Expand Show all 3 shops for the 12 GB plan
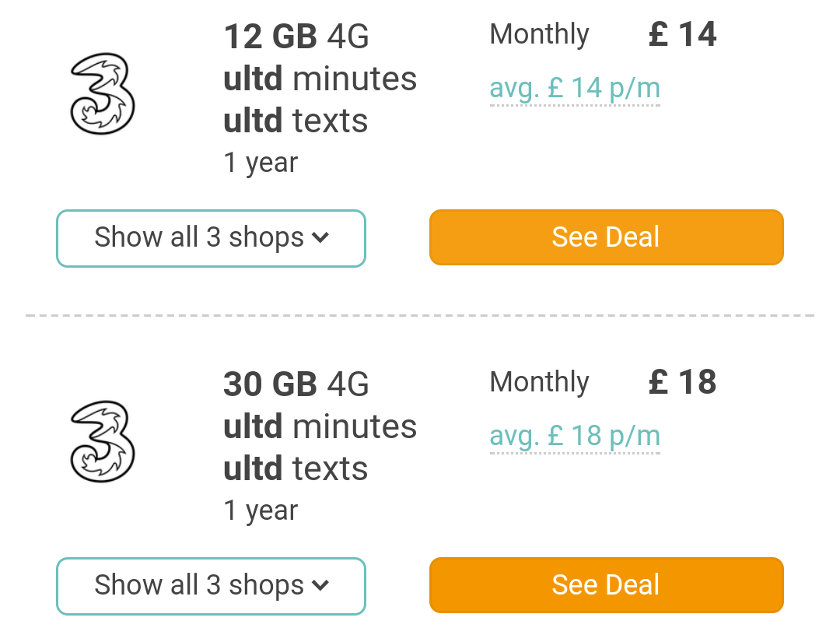Viewport: 840px width, 628px height. click(x=211, y=238)
